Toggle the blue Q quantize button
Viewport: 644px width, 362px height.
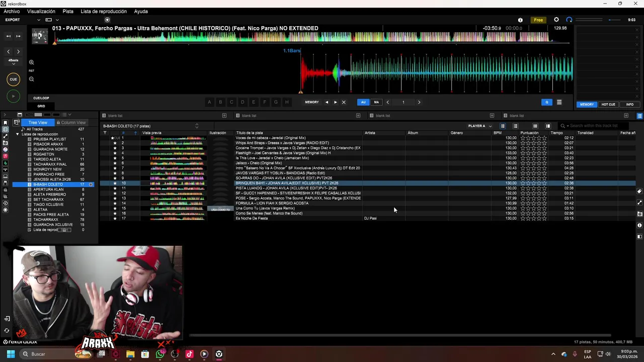[x=547, y=102]
